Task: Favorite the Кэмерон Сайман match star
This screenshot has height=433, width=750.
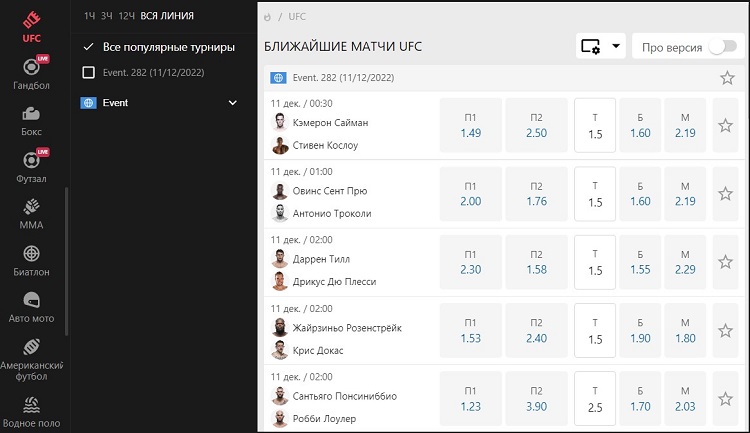Action: [x=726, y=126]
